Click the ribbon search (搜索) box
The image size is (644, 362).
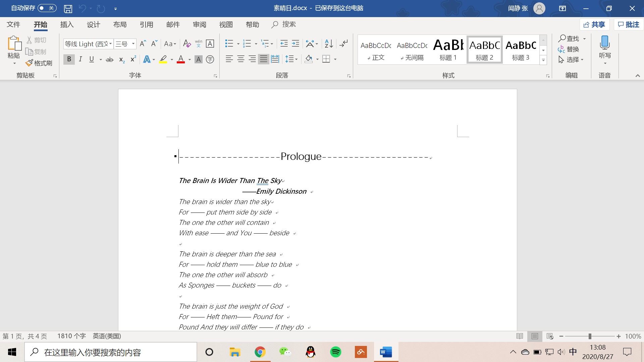(284, 24)
